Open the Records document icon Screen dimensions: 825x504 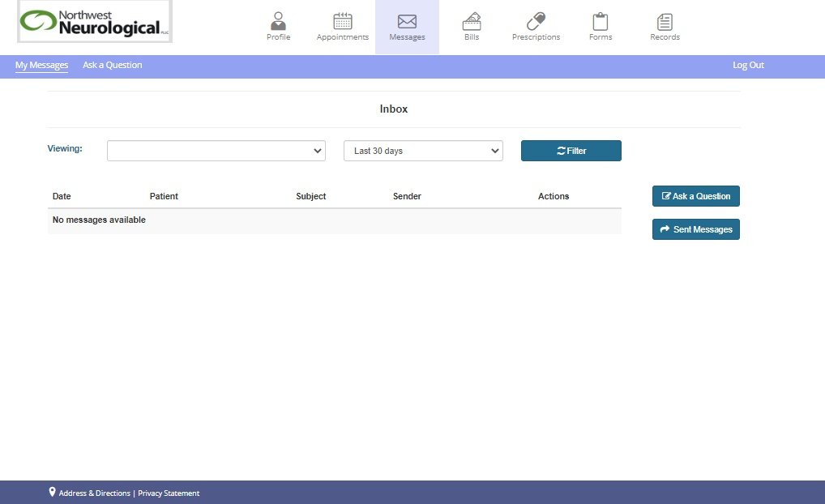coord(665,21)
